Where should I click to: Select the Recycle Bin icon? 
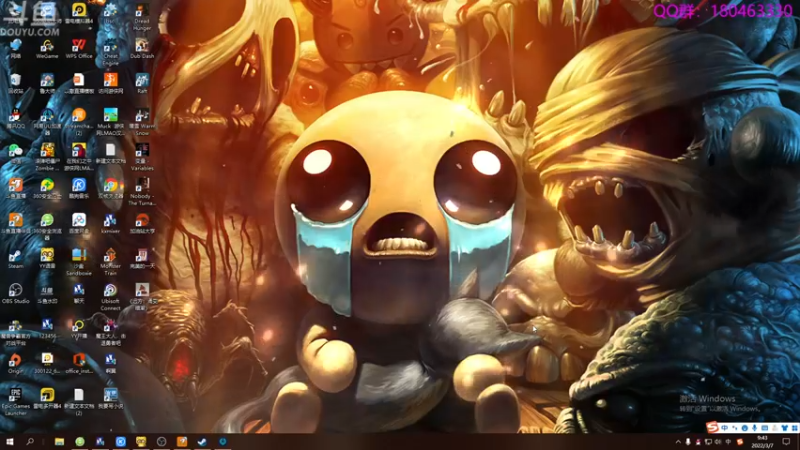[x=15, y=84]
